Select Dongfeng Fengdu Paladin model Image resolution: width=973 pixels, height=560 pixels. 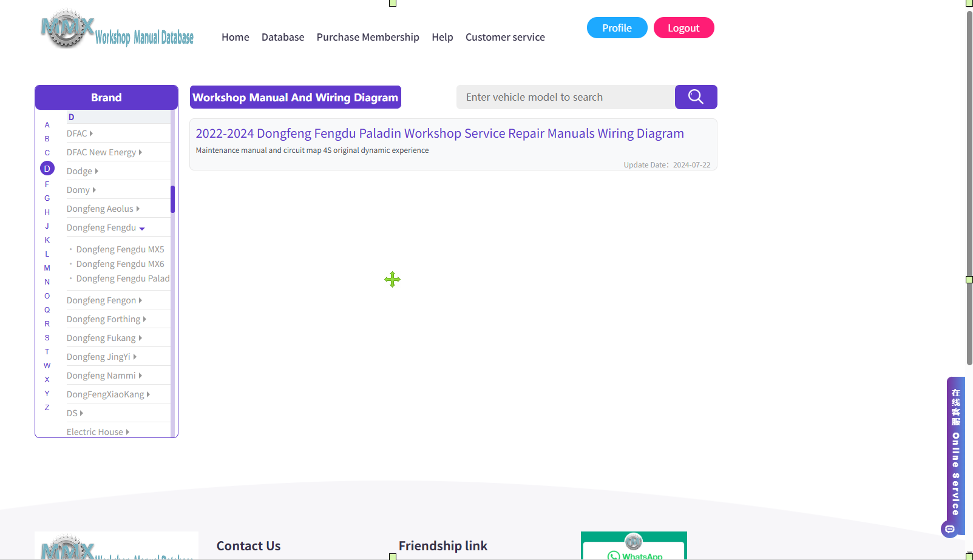(123, 278)
